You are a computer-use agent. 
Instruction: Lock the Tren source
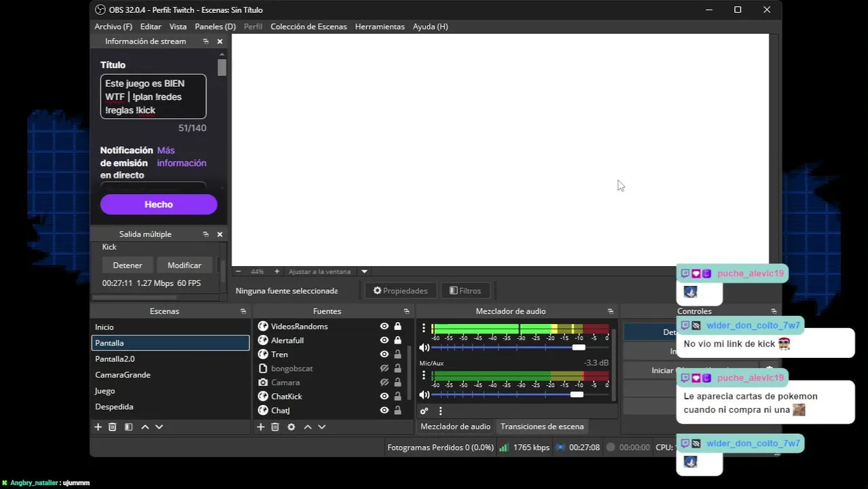pyautogui.click(x=398, y=355)
